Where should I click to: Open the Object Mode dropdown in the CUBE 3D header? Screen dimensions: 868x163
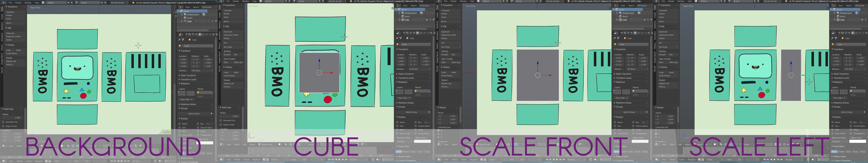click(267, 145)
